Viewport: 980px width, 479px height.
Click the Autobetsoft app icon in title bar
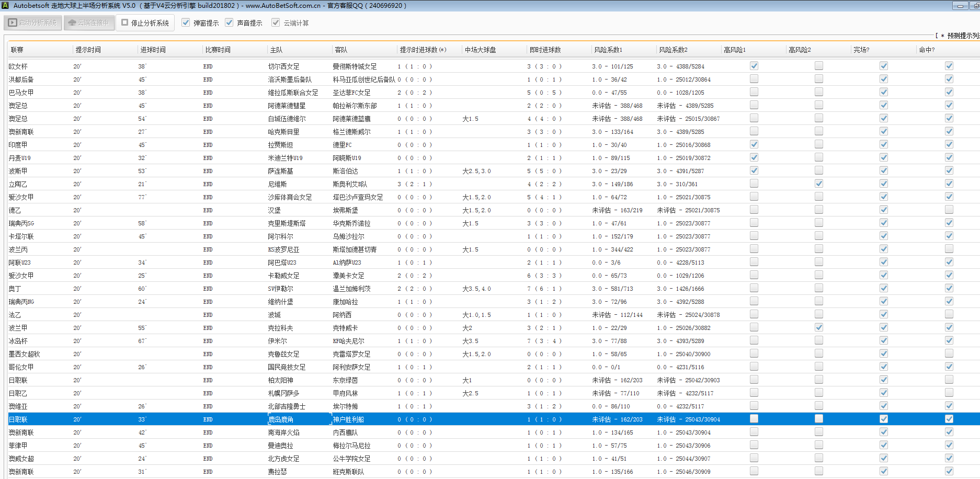point(5,5)
